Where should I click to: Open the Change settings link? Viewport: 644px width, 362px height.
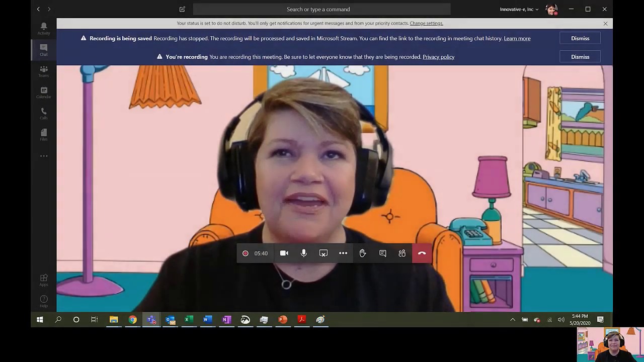[426, 23]
